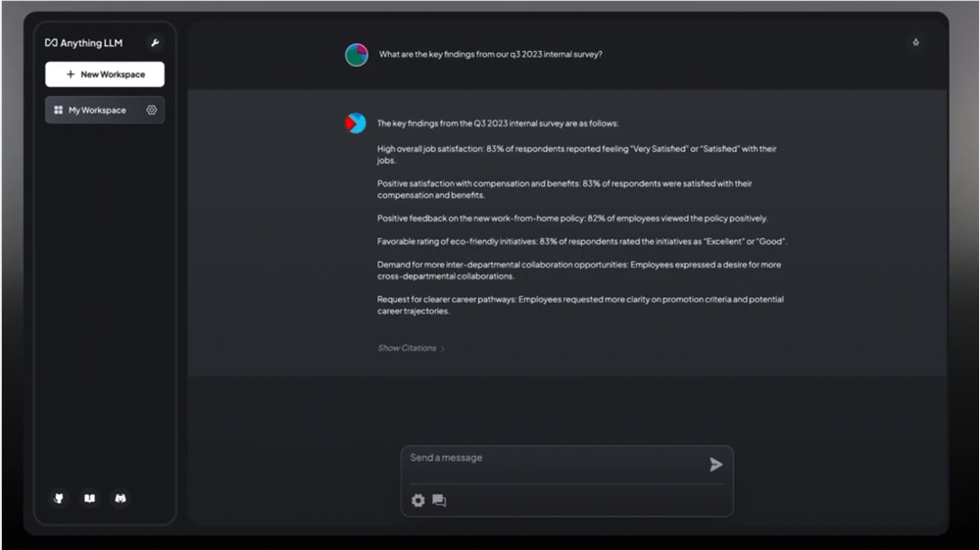Toggle chat mode with the speech bubbles icon
Screen dimensions: 980x550
(439, 500)
